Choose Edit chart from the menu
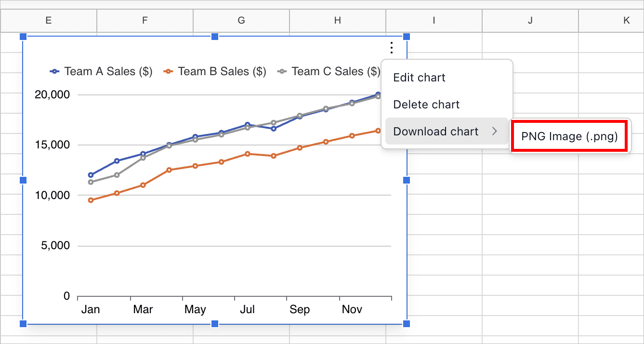 [x=420, y=78]
